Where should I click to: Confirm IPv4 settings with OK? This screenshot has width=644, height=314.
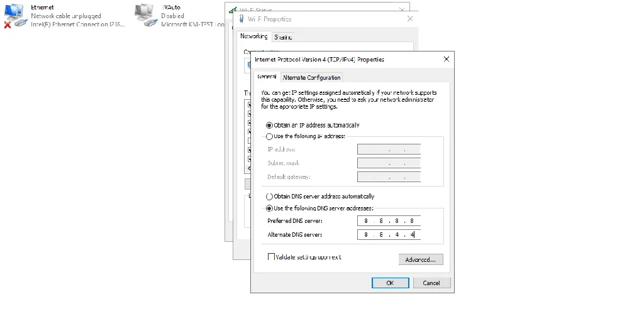(x=390, y=283)
